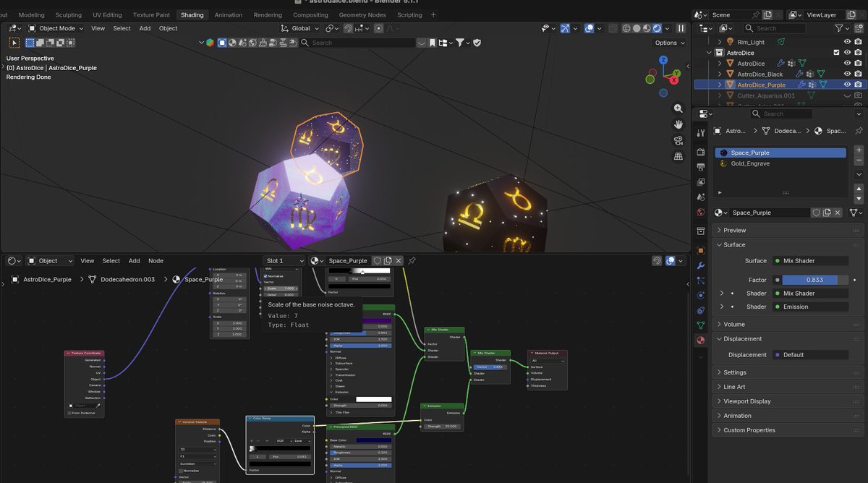
Task: Open the Object properties tab
Action: (x=700, y=250)
